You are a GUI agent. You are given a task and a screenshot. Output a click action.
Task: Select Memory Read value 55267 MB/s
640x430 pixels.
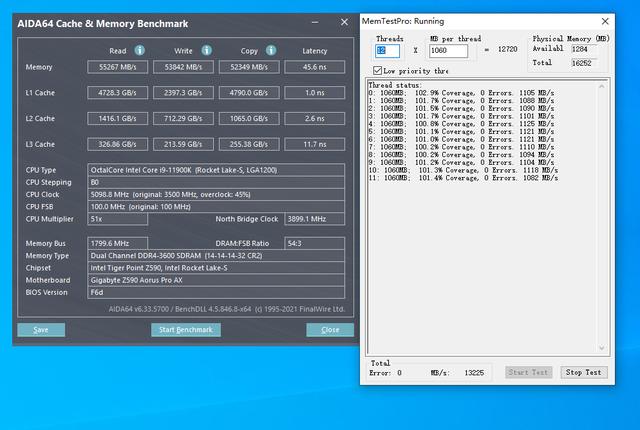click(x=118, y=67)
